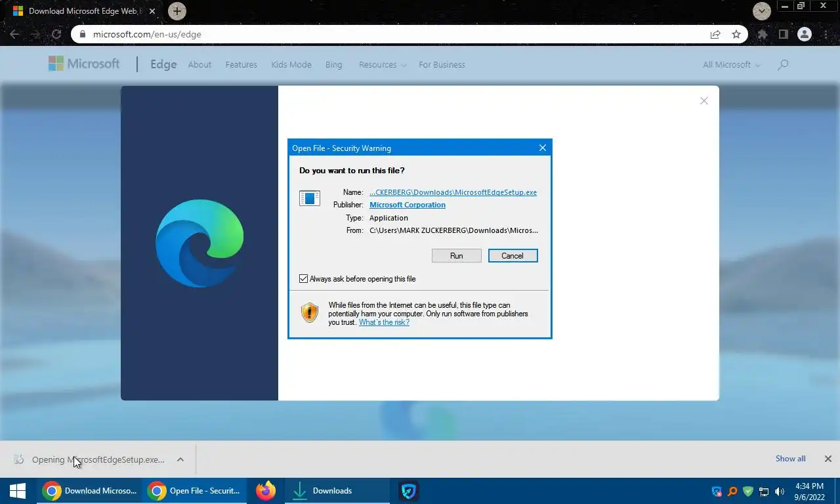
Task: Open the Microsoft Corporation publisher link
Action: [408, 205]
